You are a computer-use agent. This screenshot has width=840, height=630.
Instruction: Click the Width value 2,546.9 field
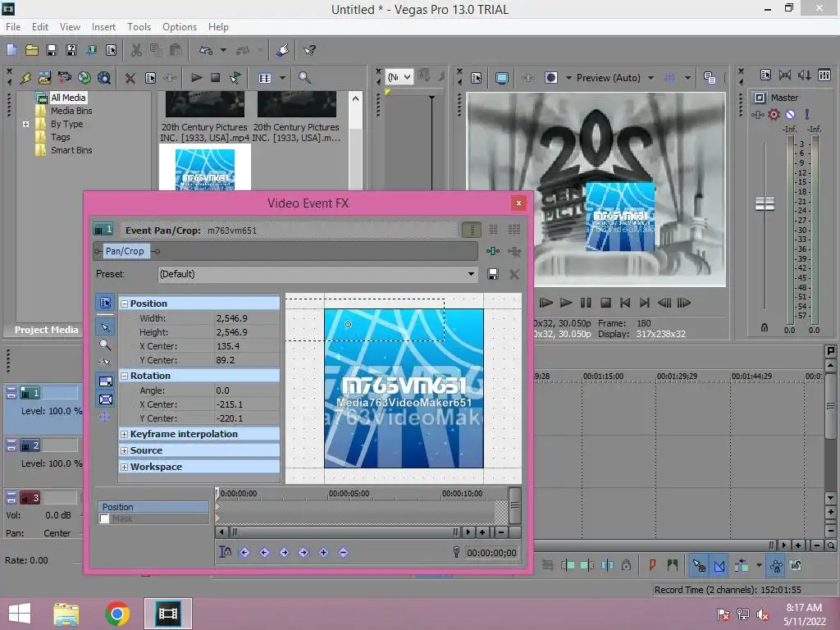coord(247,318)
